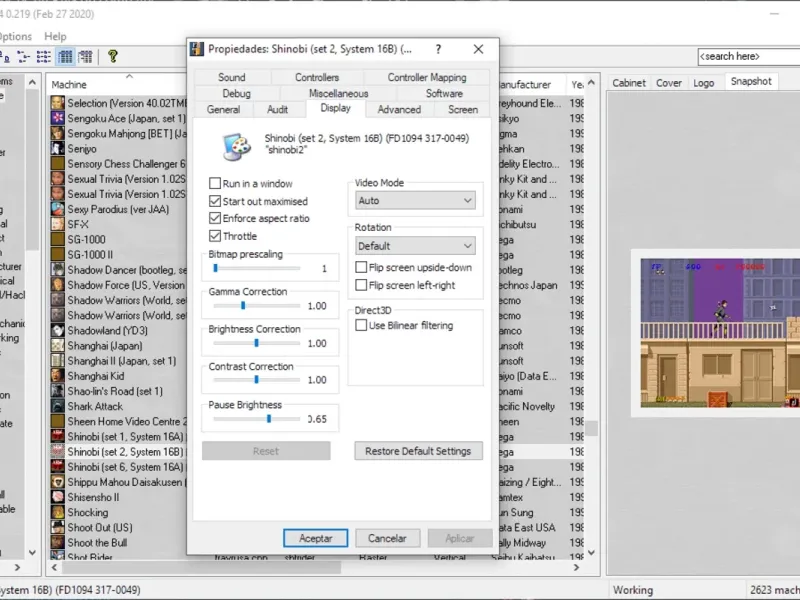The image size is (800, 600).
Task: Click the Shanghai (Japan) game icon
Action: (58, 345)
